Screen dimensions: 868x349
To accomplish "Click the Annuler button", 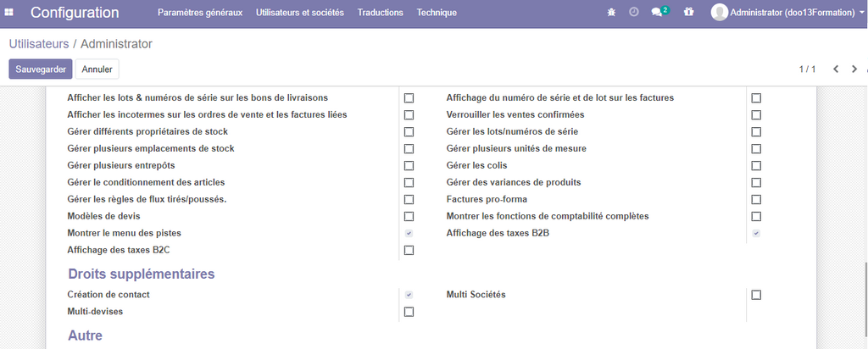I will (97, 69).
